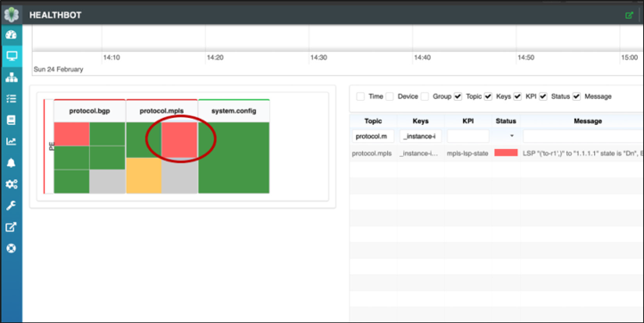Uncheck the Keys column checkbox
The image size is (644, 323).
tap(488, 96)
